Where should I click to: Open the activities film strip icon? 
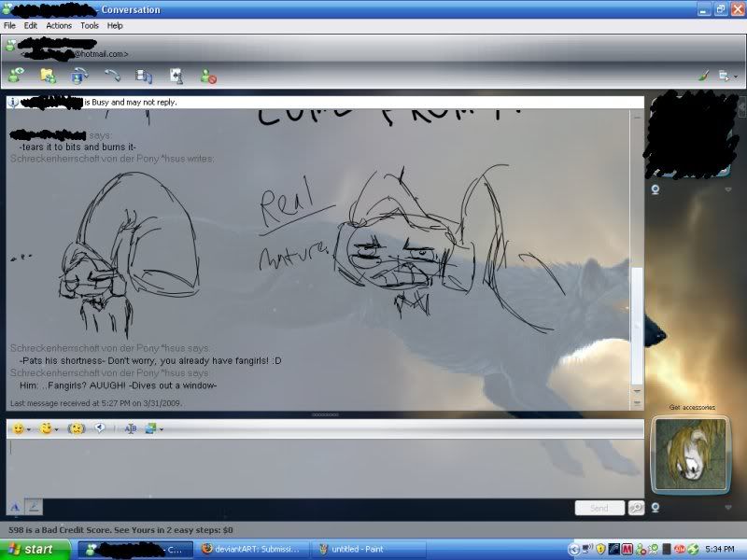[144, 76]
